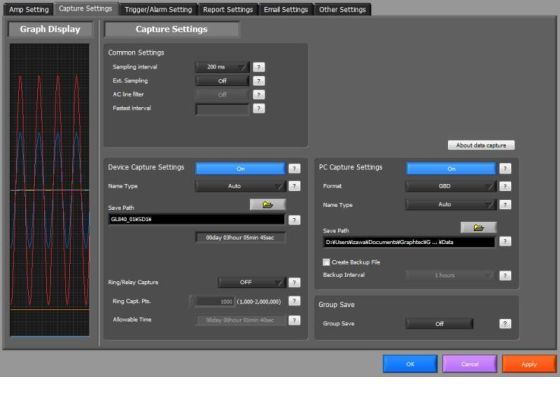Viewport: 560px width, 398px height.
Task: Switch to Amp Setting tab
Action: click(29, 10)
